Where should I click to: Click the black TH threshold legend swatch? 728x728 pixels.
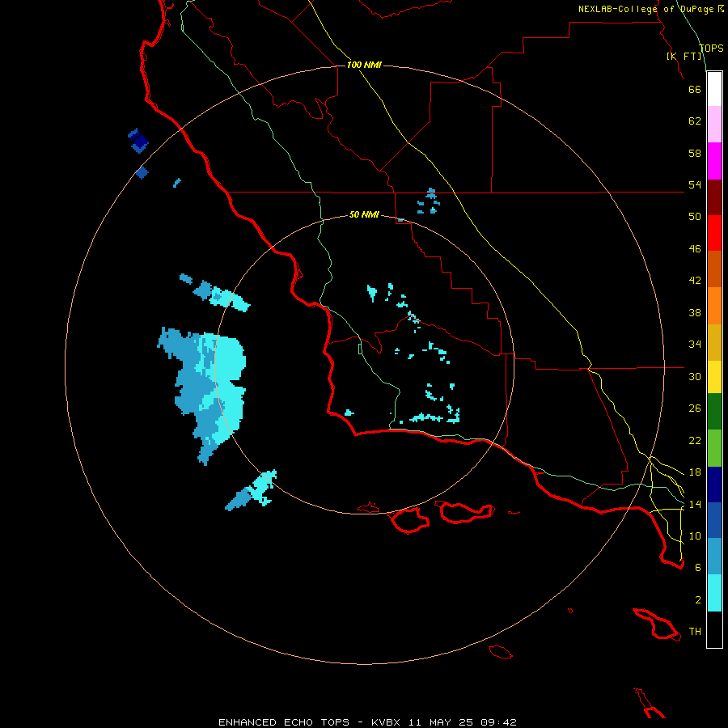714,629
